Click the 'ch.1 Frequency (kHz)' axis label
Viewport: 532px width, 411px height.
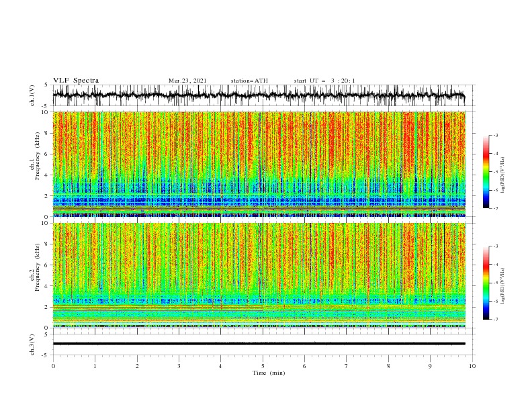click(35, 164)
